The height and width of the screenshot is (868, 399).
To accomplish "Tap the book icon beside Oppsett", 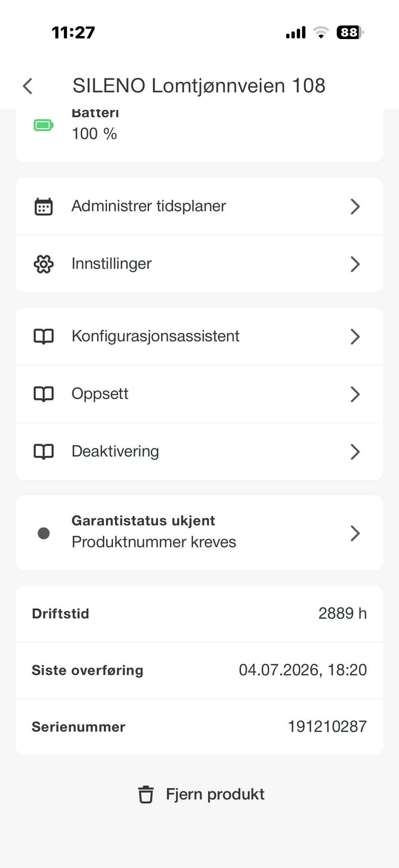I will coord(44,394).
